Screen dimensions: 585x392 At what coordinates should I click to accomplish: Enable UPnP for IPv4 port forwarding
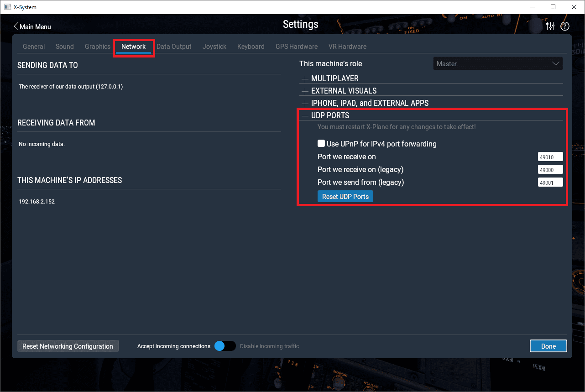(x=321, y=144)
